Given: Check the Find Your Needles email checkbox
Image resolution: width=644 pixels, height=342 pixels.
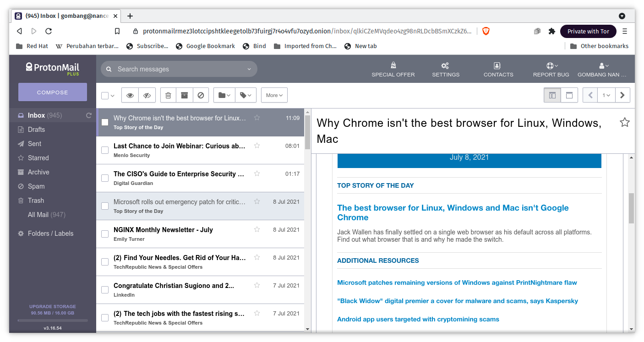Looking at the screenshot, I should pos(105,262).
